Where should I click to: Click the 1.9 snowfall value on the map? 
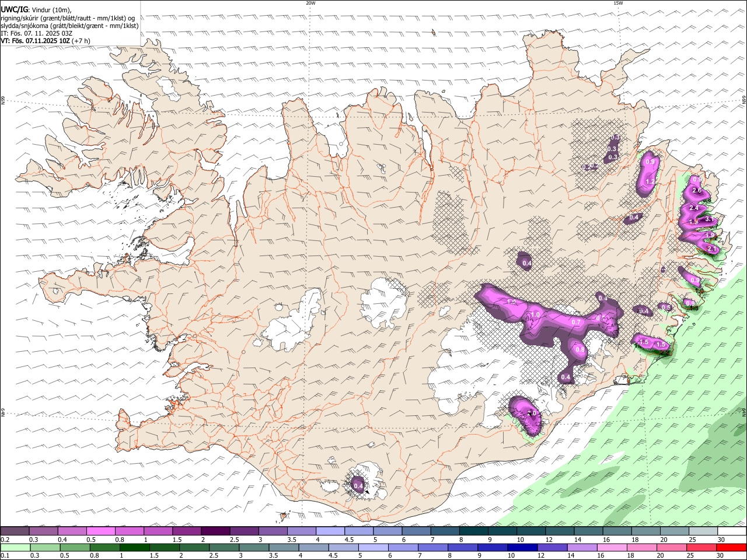pyautogui.click(x=710, y=235)
